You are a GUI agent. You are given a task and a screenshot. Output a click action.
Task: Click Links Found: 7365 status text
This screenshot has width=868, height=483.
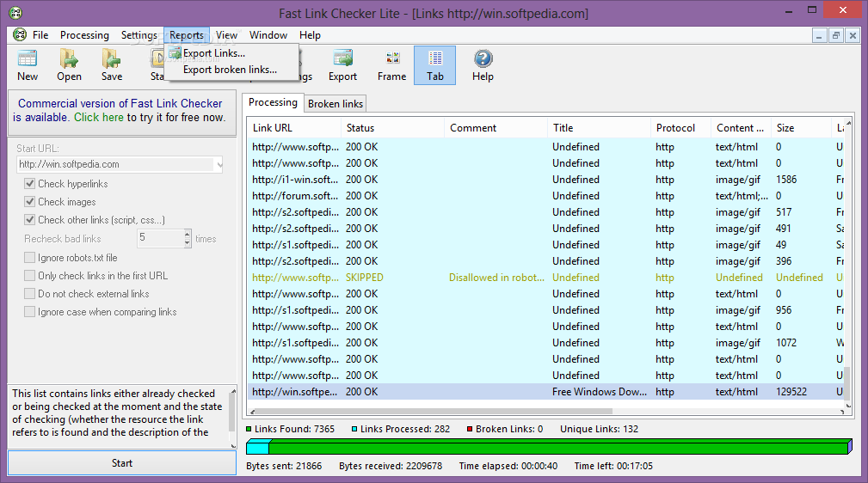pyautogui.click(x=294, y=430)
